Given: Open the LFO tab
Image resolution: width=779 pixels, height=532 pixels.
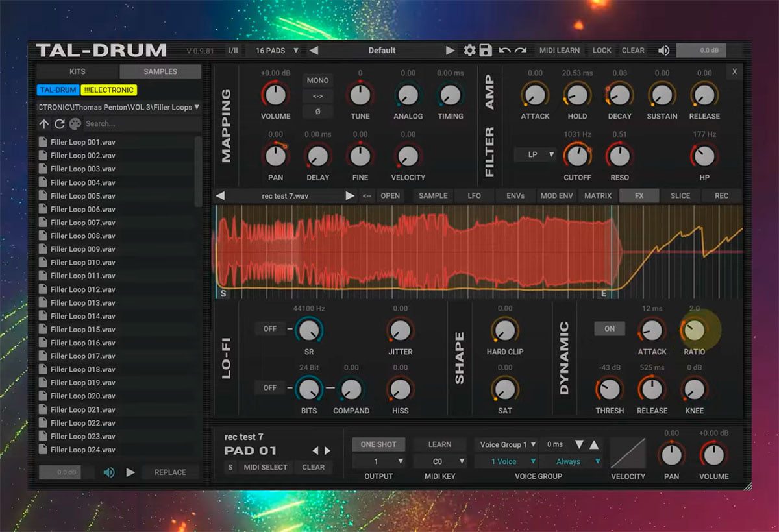Looking at the screenshot, I should [x=475, y=195].
